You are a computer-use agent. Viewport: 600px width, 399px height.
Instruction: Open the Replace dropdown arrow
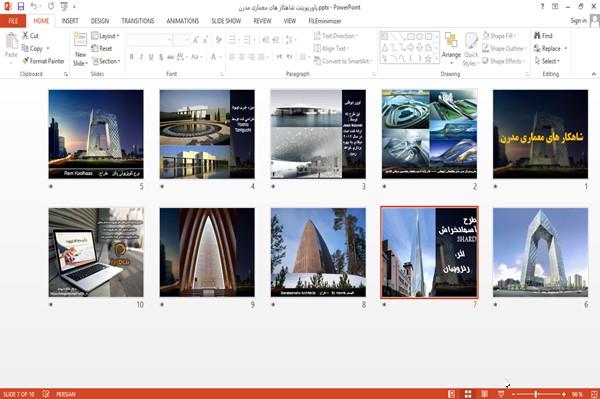coord(566,49)
